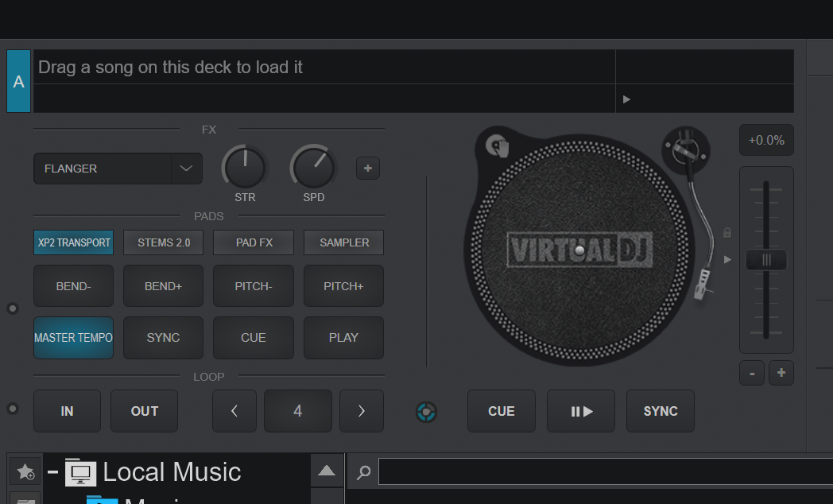The height and width of the screenshot is (504, 833).
Task: Double the loop length with the right arrow
Action: point(361,411)
